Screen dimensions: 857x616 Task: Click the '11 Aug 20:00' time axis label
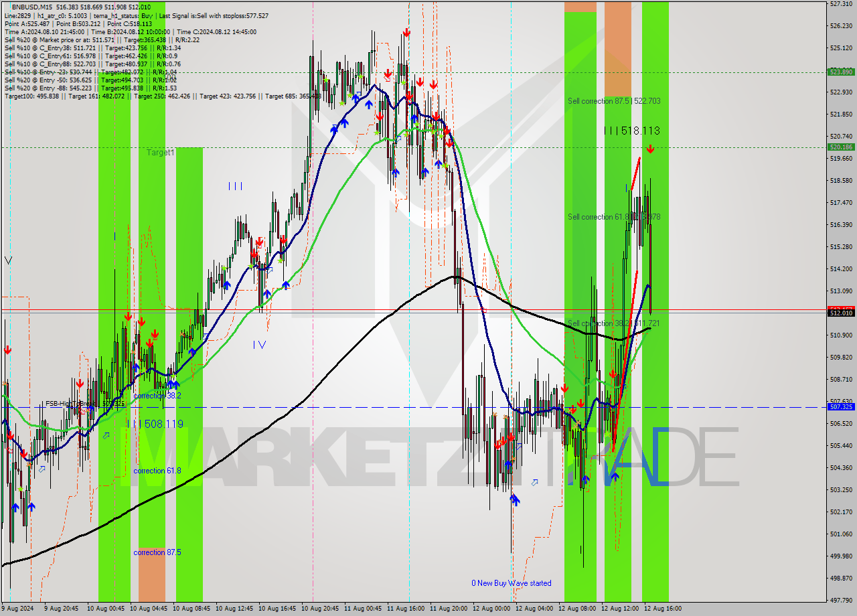[449, 609]
